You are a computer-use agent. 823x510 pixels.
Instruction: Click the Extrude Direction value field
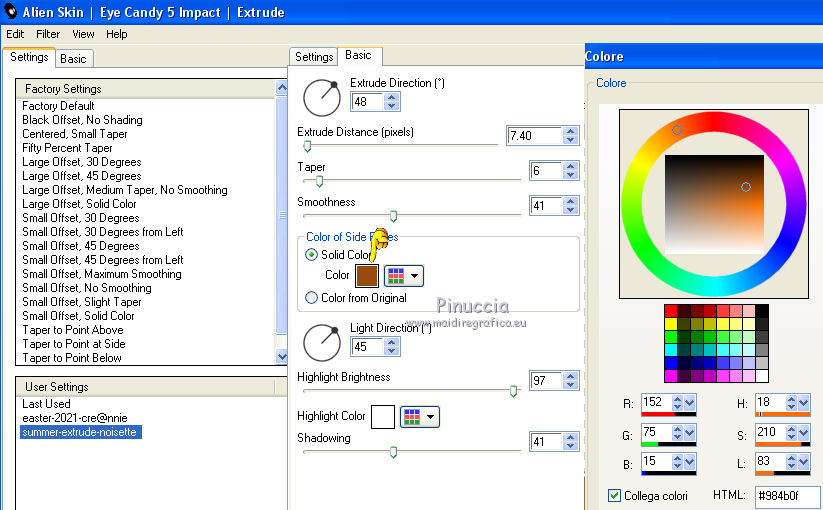(x=367, y=101)
